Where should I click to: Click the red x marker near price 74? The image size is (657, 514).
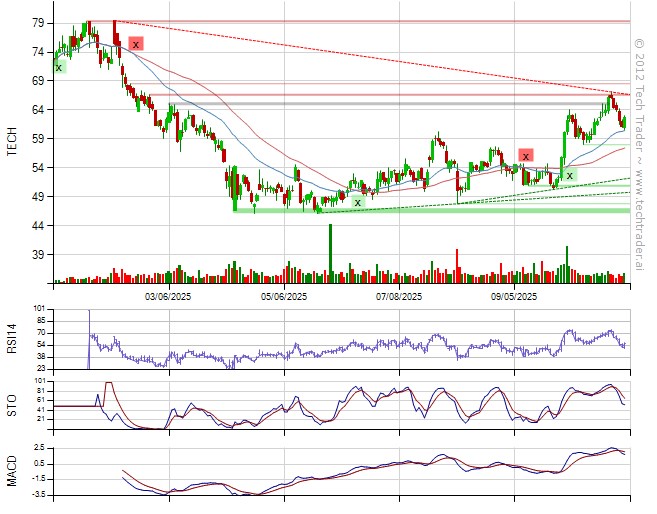click(x=136, y=44)
